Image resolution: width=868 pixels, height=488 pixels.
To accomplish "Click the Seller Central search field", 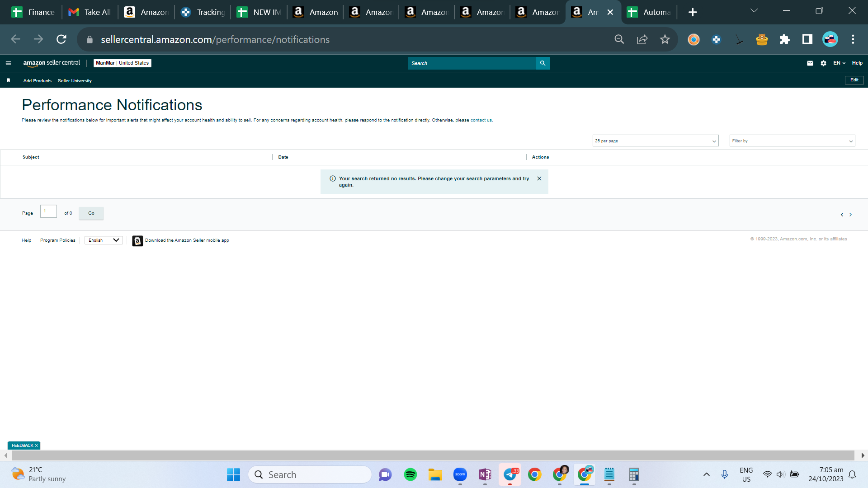I will click(472, 63).
